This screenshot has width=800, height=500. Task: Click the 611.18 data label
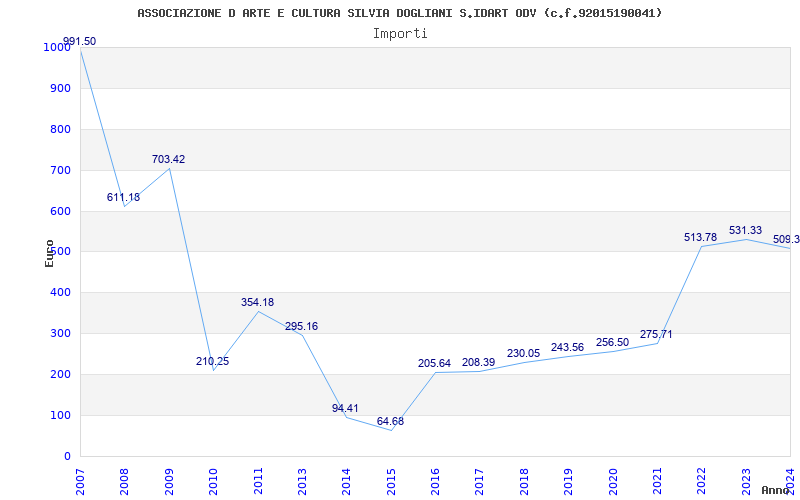(x=123, y=197)
